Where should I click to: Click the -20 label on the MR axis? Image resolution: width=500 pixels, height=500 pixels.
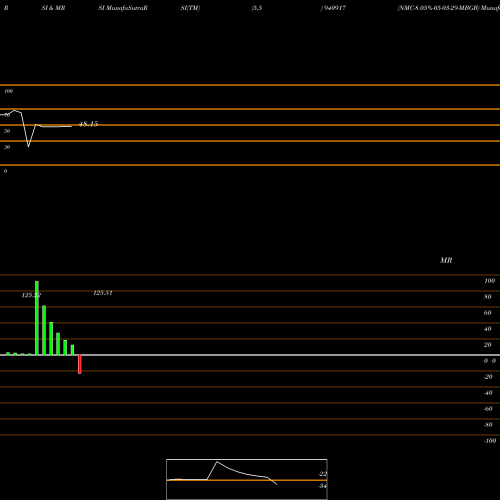tap(488, 377)
